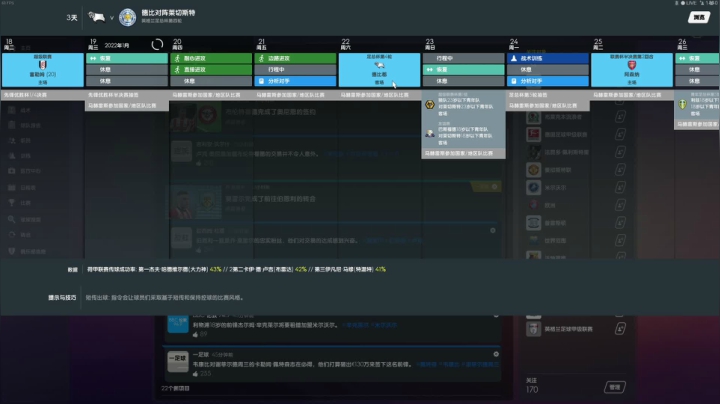Toggle the follow icon beside 德国足球甲级联赛

click(620, 135)
